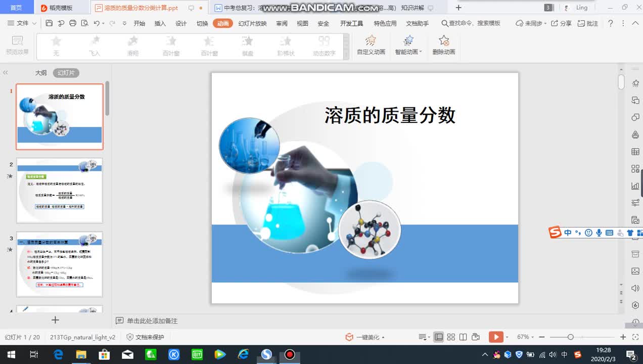The height and width of the screenshot is (364, 643).
Task: Enable normal view in the status bar
Action: (438, 336)
